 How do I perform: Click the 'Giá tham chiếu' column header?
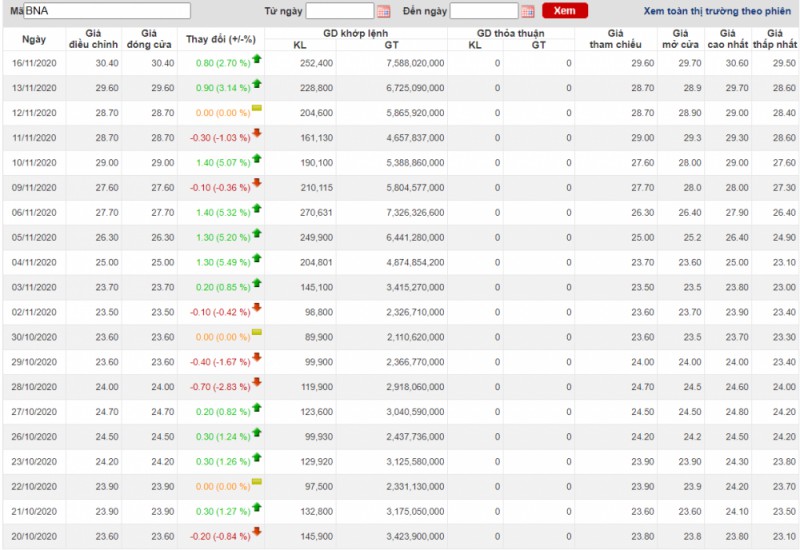tap(616, 39)
